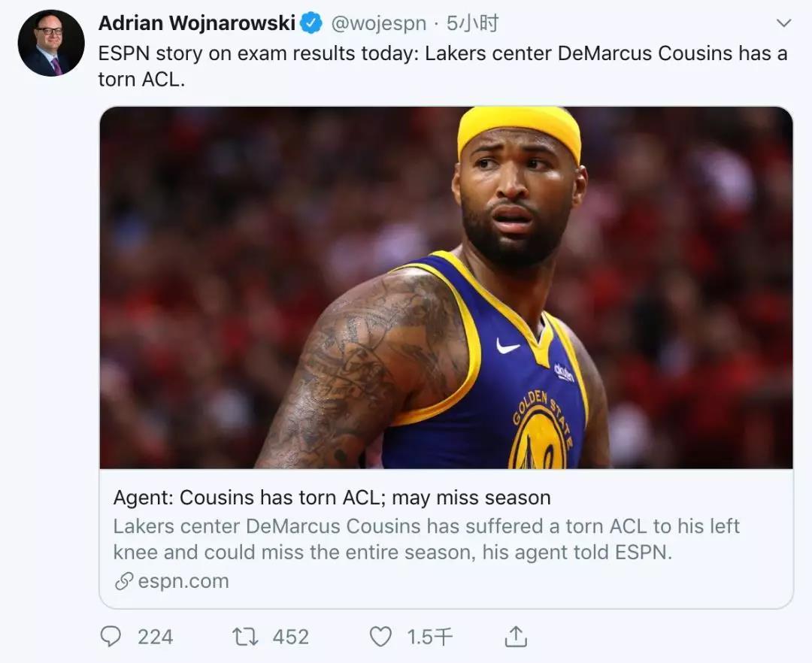812x663 pixels.
Task: Click the blue verified badge
Action: pos(311,23)
